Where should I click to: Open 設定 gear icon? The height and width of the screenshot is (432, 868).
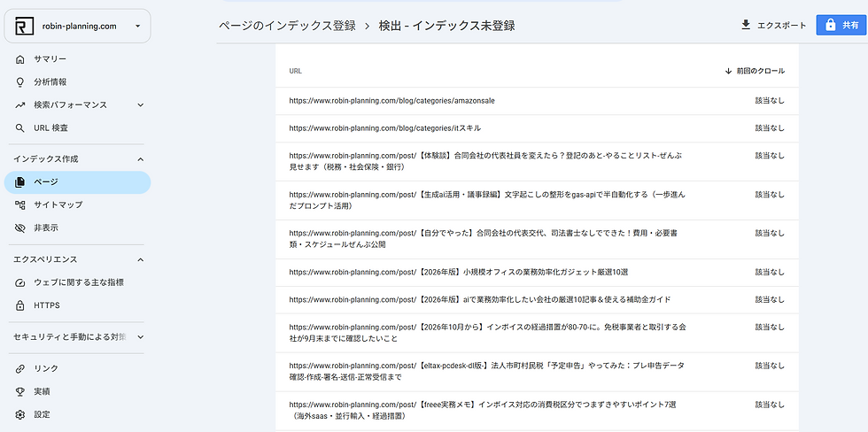pos(20,414)
